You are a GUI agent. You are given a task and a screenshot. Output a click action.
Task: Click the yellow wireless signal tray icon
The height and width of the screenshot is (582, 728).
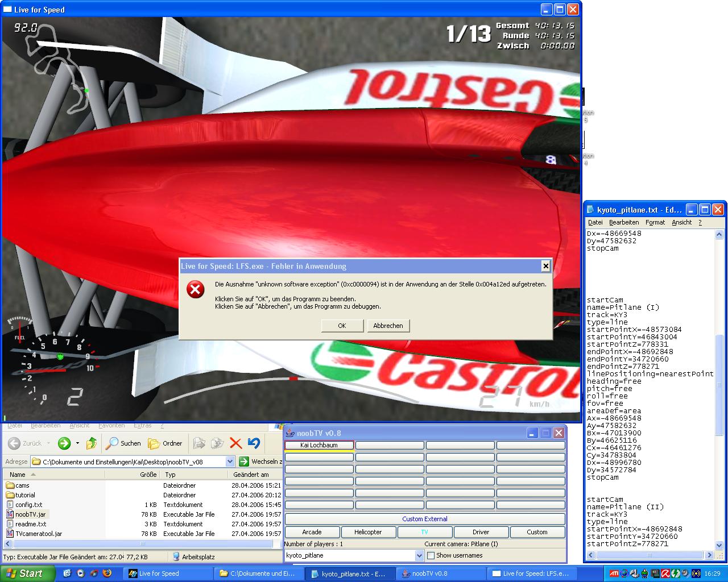696,573
